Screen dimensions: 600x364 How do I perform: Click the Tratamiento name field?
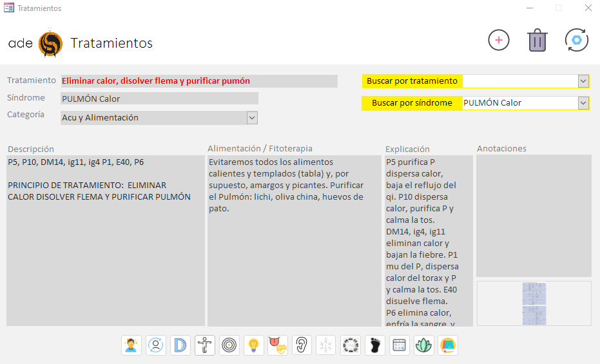click(198, 81)
